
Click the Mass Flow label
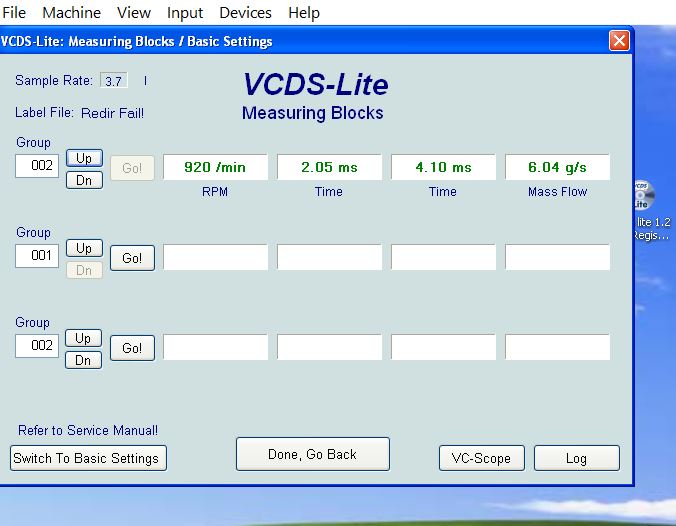pyautogui.click(x=557, y=191)
